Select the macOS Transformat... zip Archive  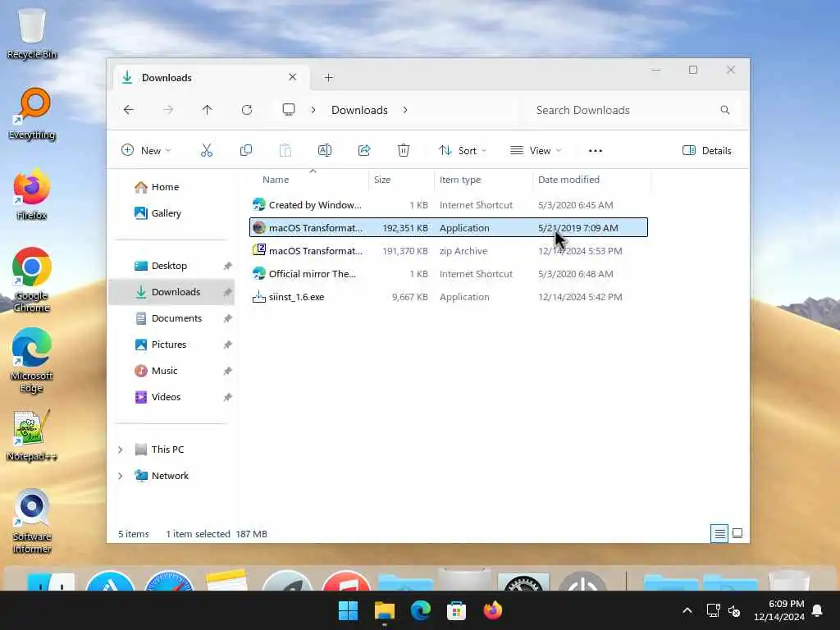449,251
